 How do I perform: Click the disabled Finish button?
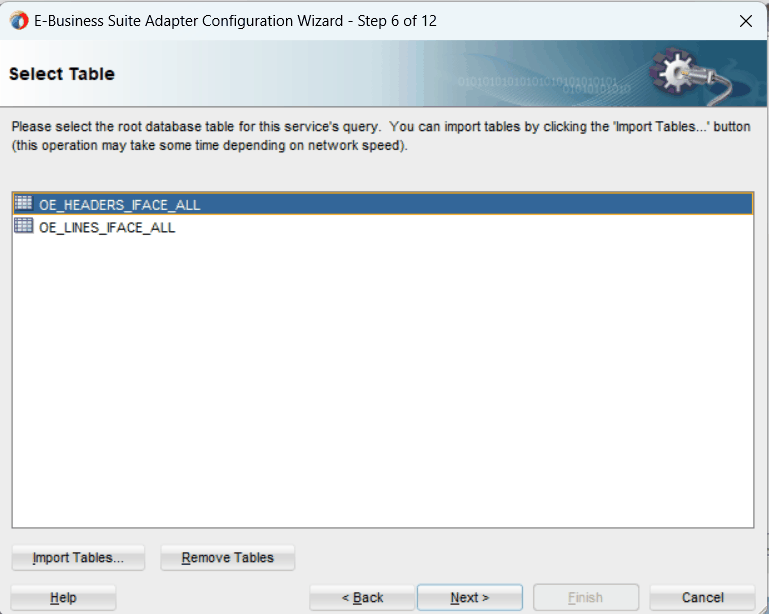(x=586, y=598)
